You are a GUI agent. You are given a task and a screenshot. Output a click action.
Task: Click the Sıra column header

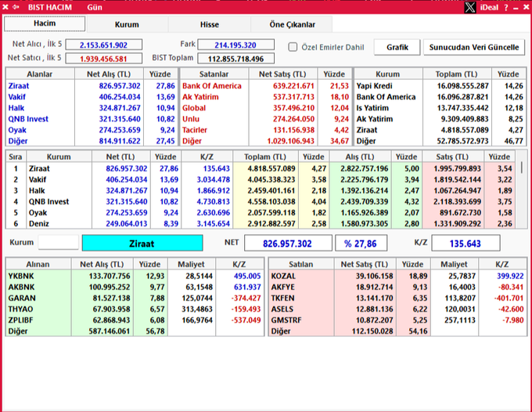16,157
